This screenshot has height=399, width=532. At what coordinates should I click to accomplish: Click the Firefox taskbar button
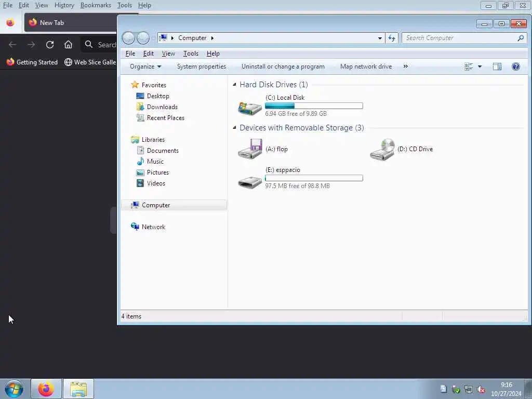pos(46,389)
